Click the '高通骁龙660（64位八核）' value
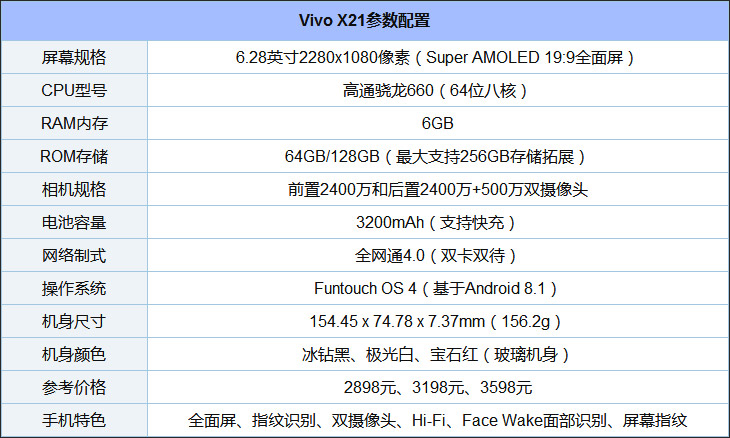730x438 pixels. tap(435, 90)
